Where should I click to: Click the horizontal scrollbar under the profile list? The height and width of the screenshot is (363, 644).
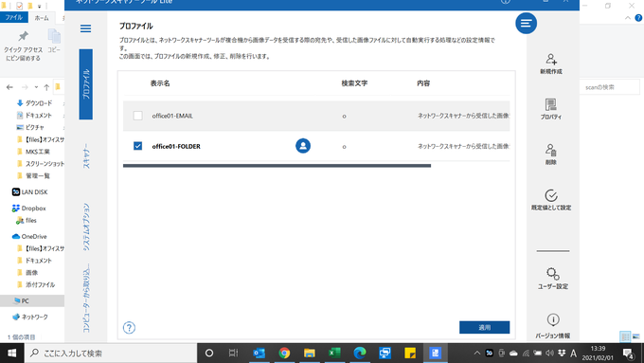click(x=277, y=166)
